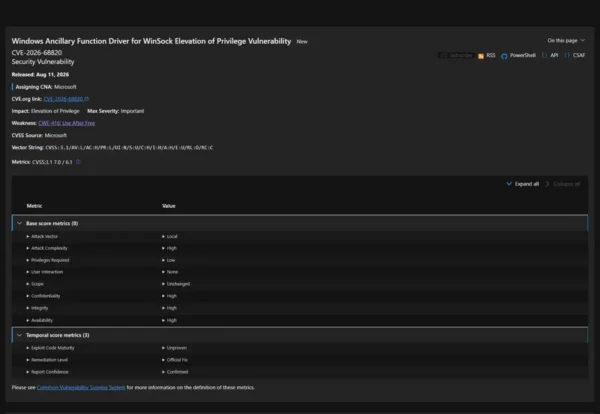Click the 'Official Fix' value

point(177,360)
